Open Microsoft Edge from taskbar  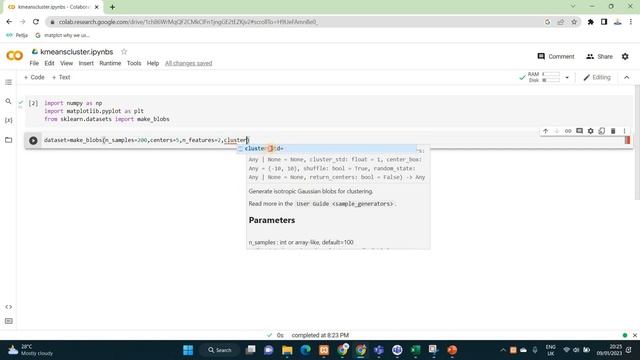point(305,350)
